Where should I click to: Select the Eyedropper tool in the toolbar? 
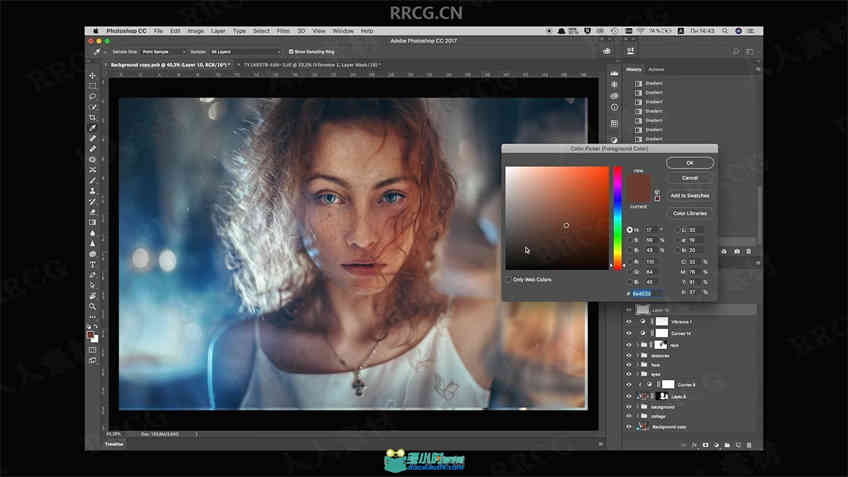click(92, 128)
